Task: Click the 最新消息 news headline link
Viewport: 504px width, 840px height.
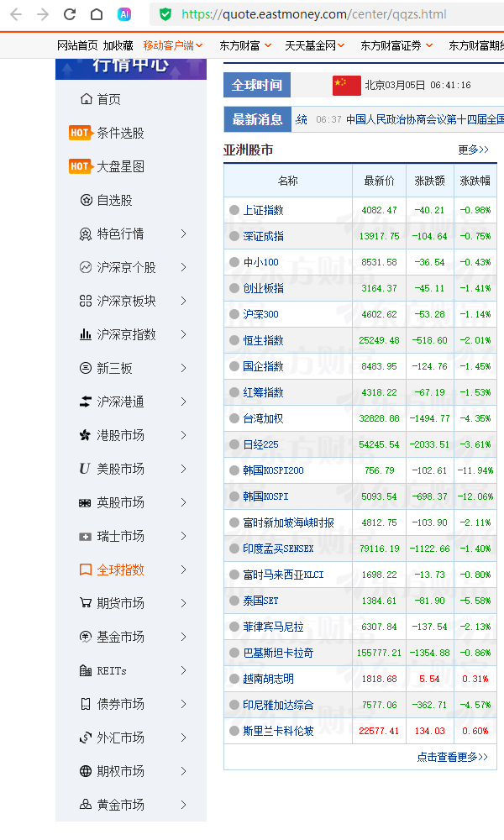Action: point(425,119)
